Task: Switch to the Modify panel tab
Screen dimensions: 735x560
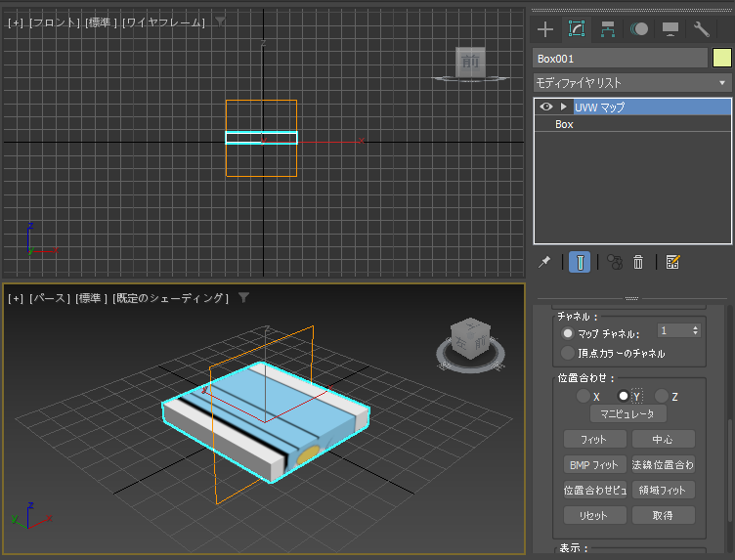Action: point(577,29)
